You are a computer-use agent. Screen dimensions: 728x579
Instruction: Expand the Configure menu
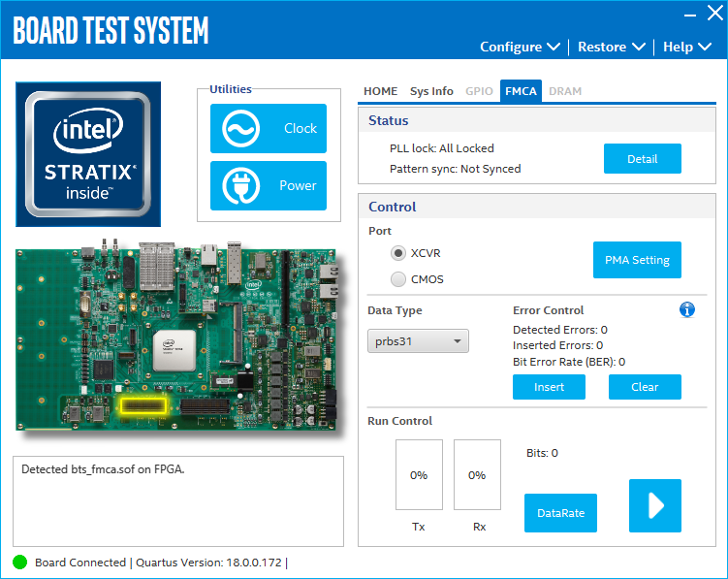(x=520, y=47)
